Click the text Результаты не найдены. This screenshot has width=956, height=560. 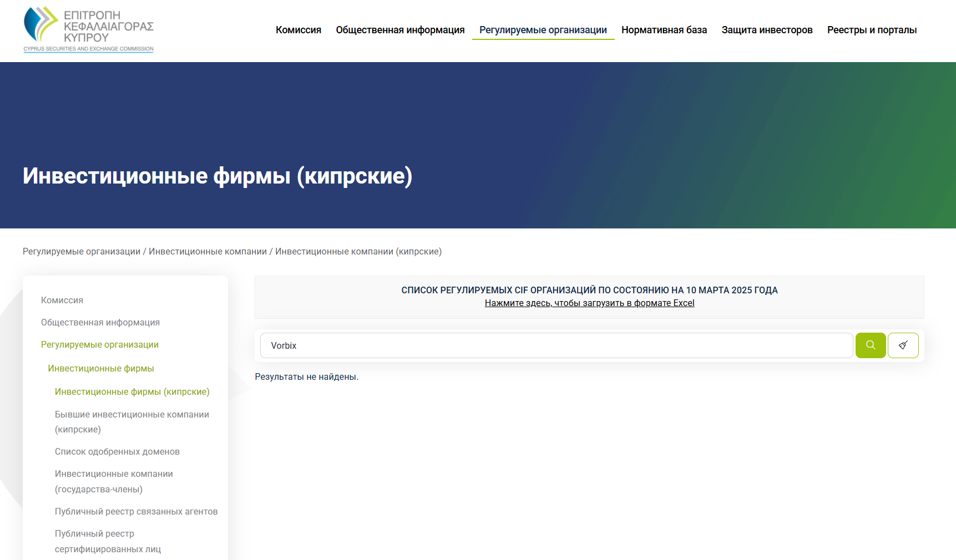[x=307, y=377]
